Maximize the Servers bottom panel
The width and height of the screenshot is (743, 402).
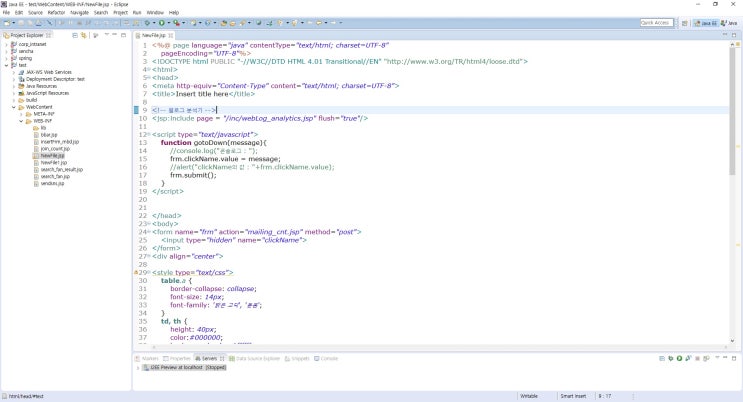[735, 358]
